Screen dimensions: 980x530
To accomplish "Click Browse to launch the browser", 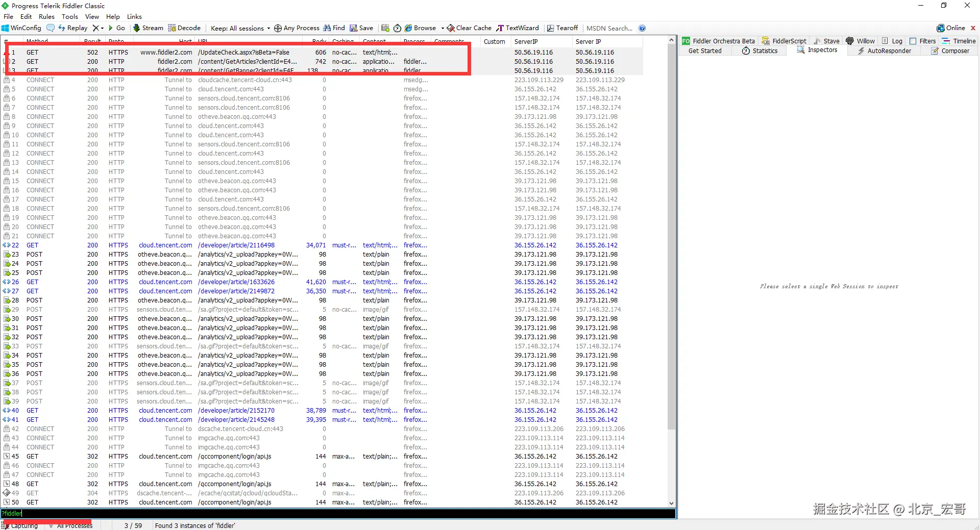I will 421,28.
